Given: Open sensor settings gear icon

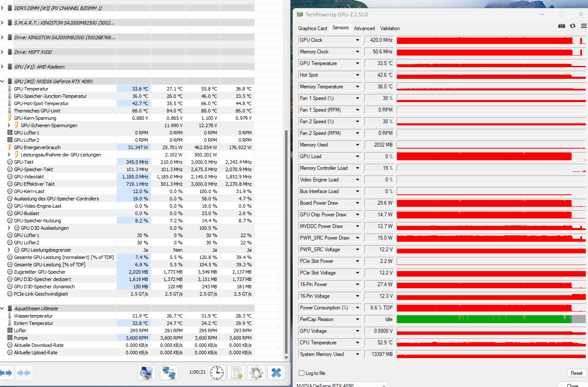Looking at the screenshot, I should pyautogui.click(x=256, y=373).
